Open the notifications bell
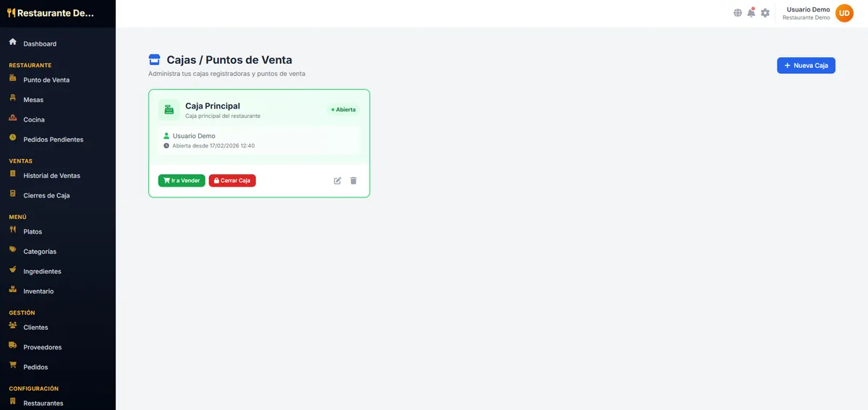868x410 pixels. click(752, 13)
